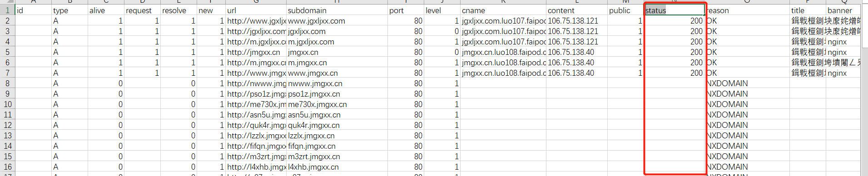This screenshot has height=176, width=868.
Task: Select the banner header cell
Action: click(x=843, y=10)
